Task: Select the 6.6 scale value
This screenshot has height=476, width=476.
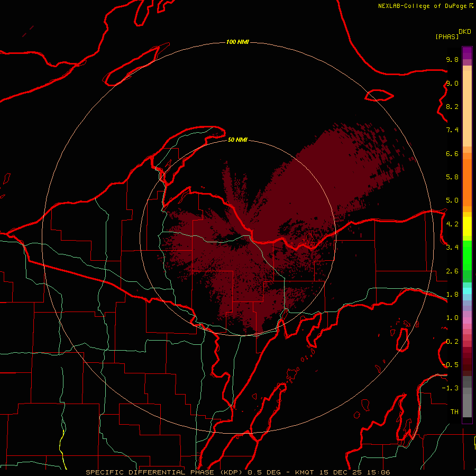Action: (452, 153)
